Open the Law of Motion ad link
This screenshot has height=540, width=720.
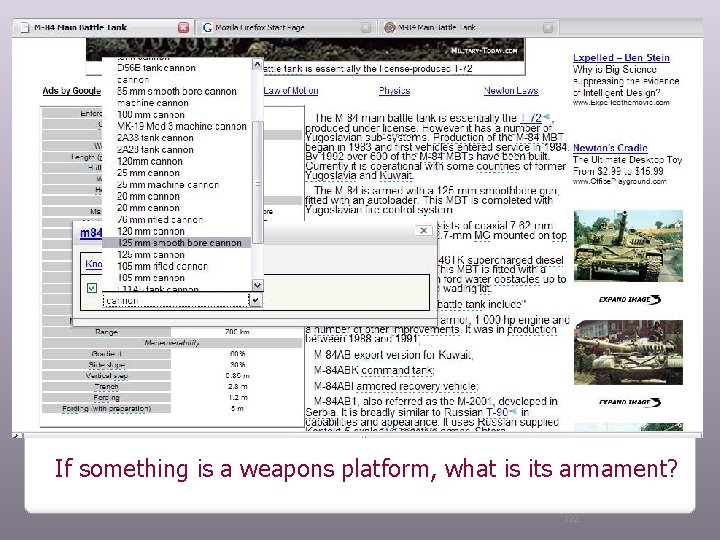pyautogui.click(x=291, y=90)
